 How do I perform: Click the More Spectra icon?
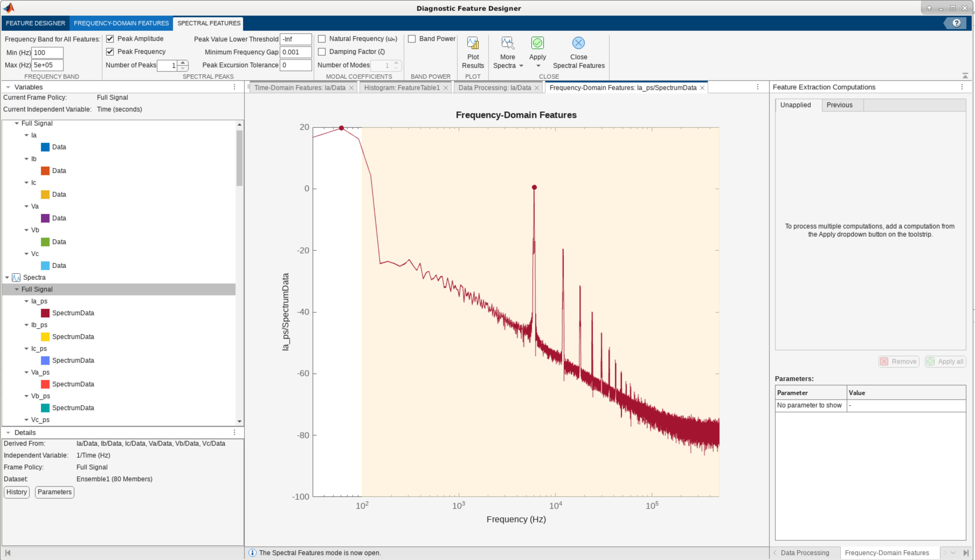click(507, 43)
